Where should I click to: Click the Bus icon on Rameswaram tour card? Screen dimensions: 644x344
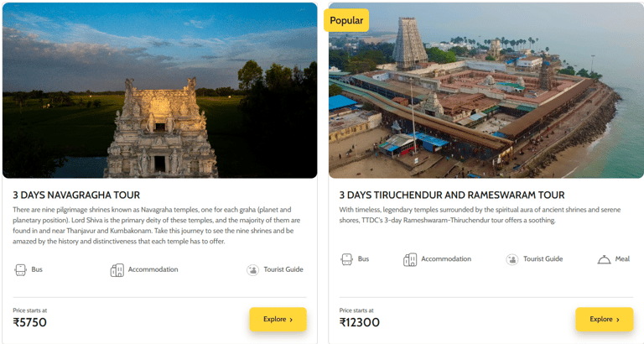[346, 259]
